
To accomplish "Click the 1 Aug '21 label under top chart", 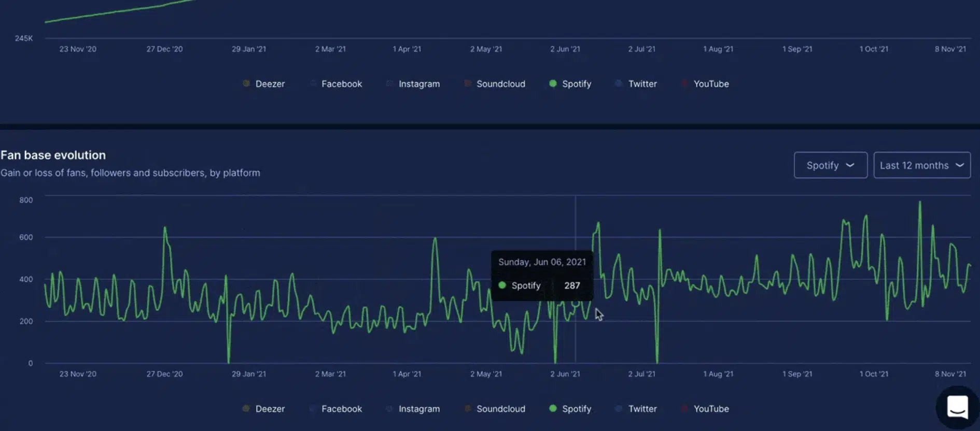I will [x=718, y=49].
